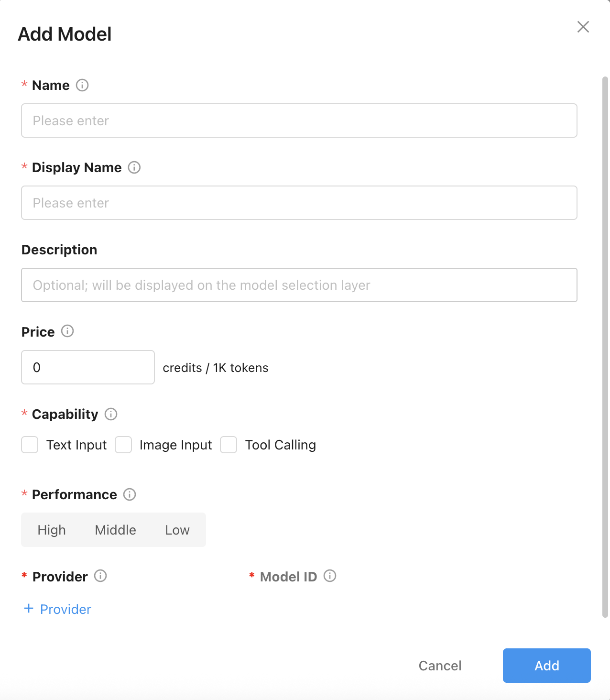Screen dimensions: 610x700
Task: Click the info icon next to Name
Action: point(82,85)
